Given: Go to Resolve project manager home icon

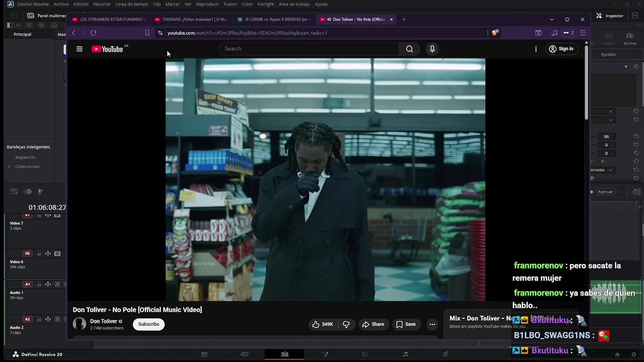Looking at the screenshot, I should (x=617, y=354).
